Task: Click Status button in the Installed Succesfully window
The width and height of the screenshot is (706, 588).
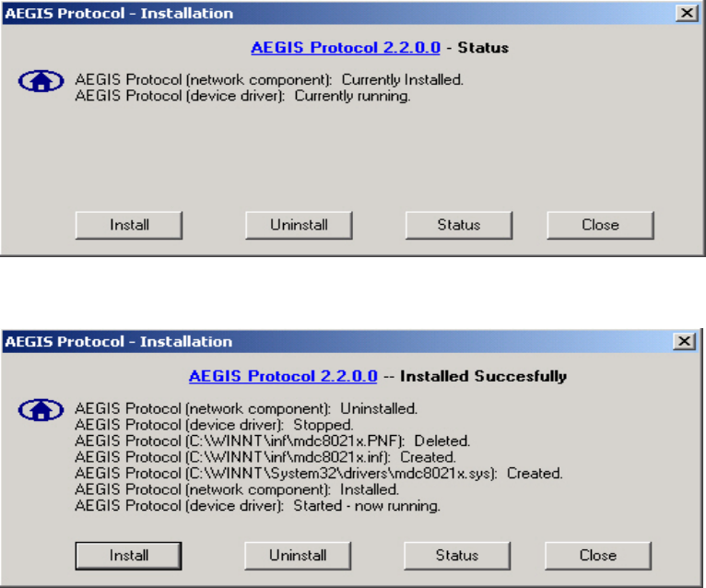Action: [457, 556]
